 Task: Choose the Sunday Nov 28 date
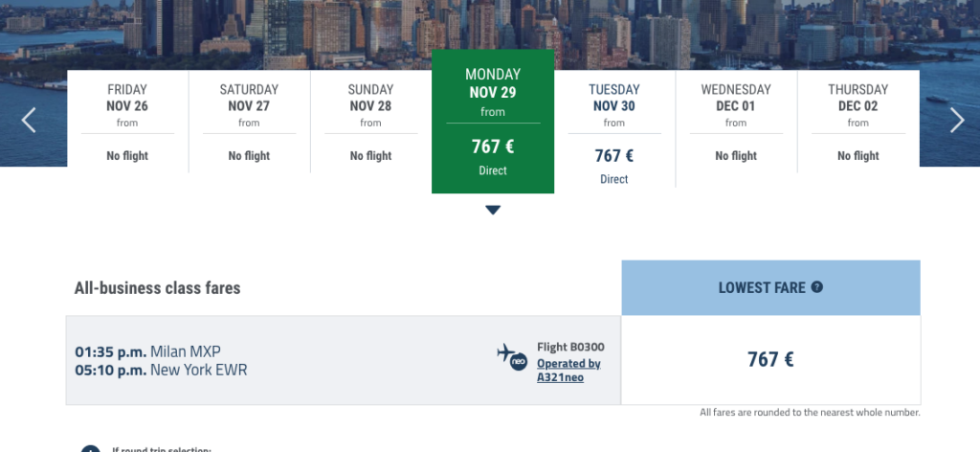point(370,122)
